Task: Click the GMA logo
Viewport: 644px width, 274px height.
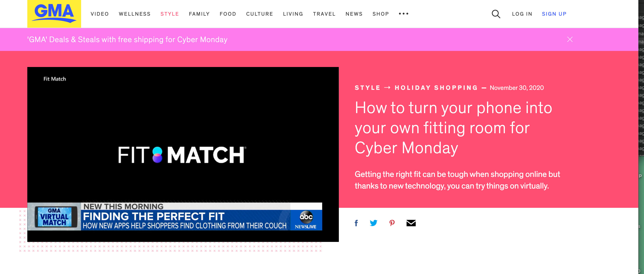Action: pos(54,14)
